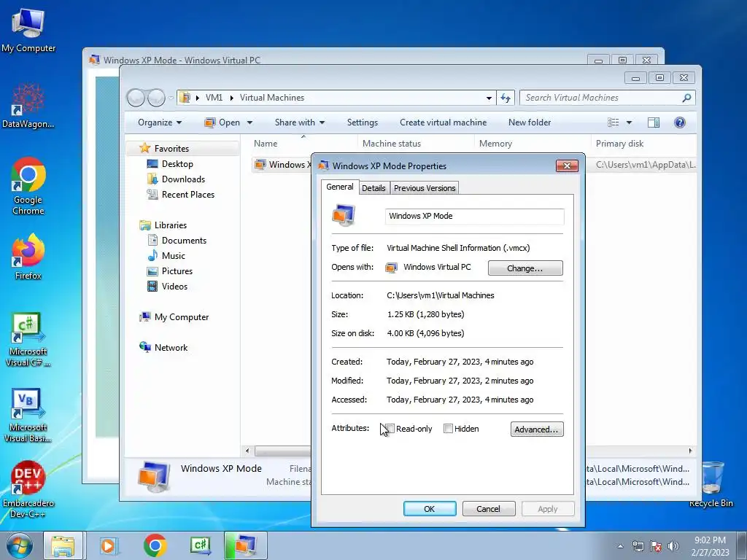This screenshot has height=560, width=747.
Task: Expand VM1 breadcrumb arrow in address bar
Action: [x=231, y=98]
